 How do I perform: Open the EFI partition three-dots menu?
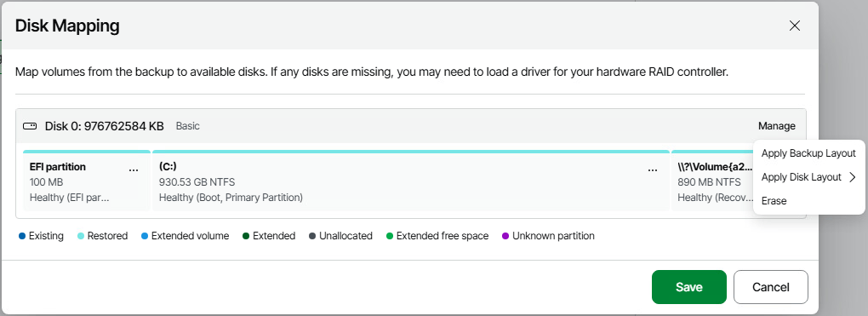134,170
